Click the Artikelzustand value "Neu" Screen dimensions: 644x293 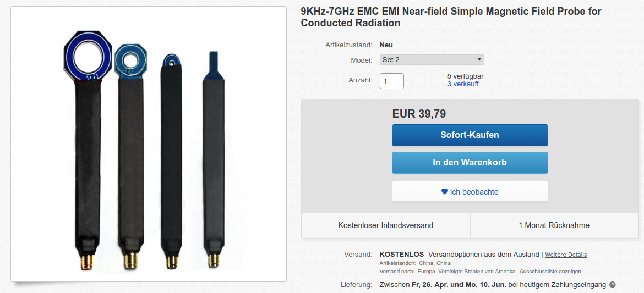pos(386,45)
